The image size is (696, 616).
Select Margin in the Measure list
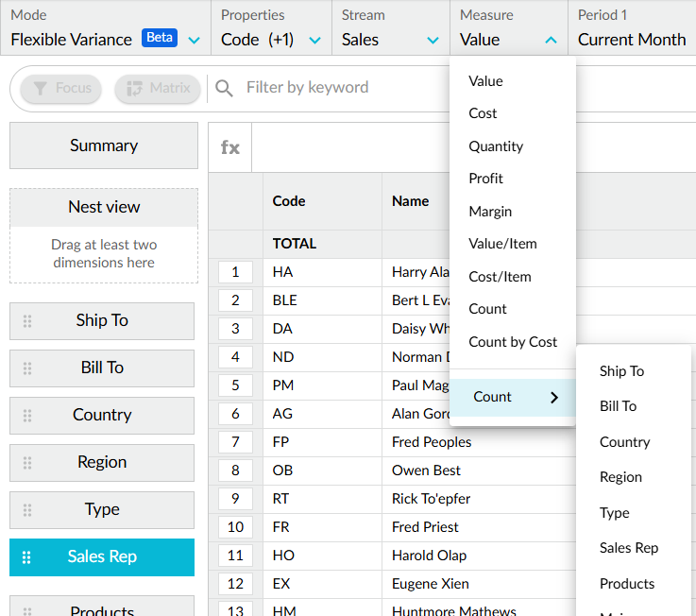pos(490,212)
